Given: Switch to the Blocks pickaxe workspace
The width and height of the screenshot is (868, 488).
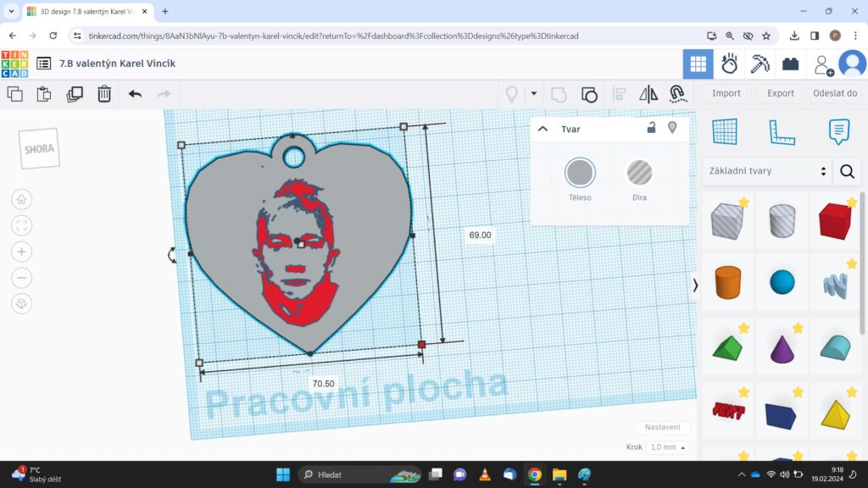Looking at the screenshot, I should (x=760, y=64).
